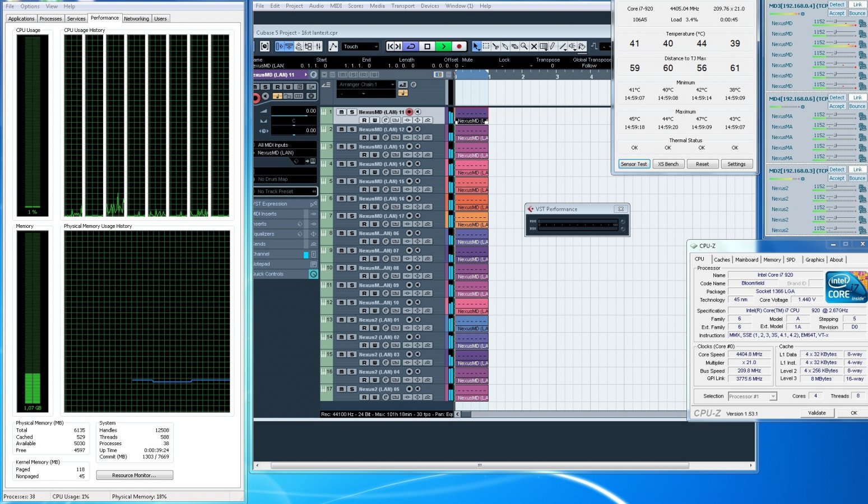
Task: Enable Read automation on NexusMD (LAN) 15
Action: pos(364,190)
